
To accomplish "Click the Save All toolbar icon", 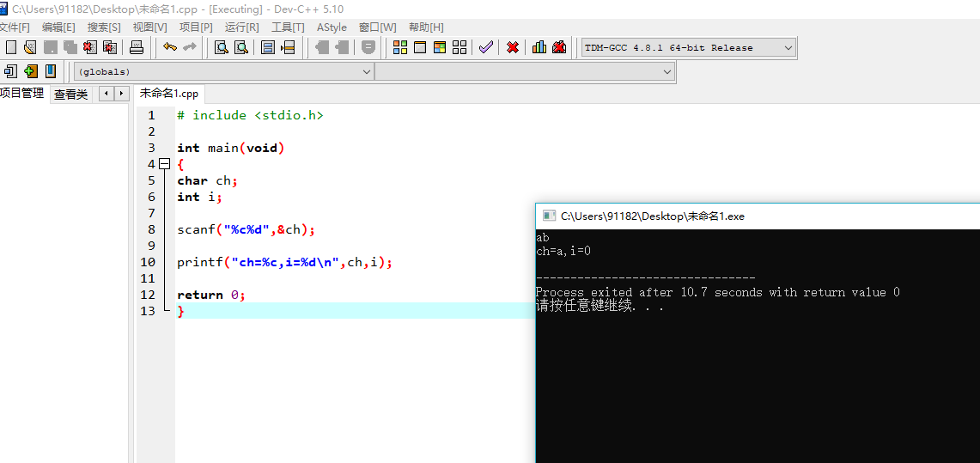I will 70,47.
